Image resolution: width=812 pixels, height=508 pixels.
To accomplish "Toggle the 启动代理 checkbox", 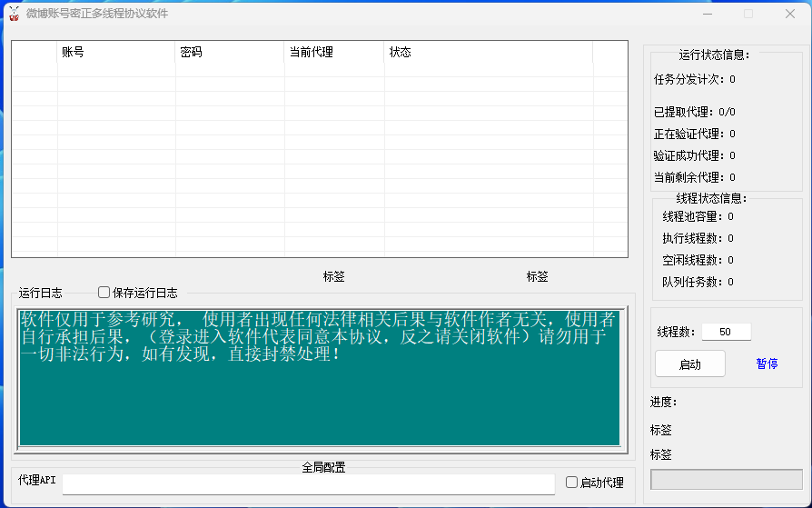I will click(595, 483).
